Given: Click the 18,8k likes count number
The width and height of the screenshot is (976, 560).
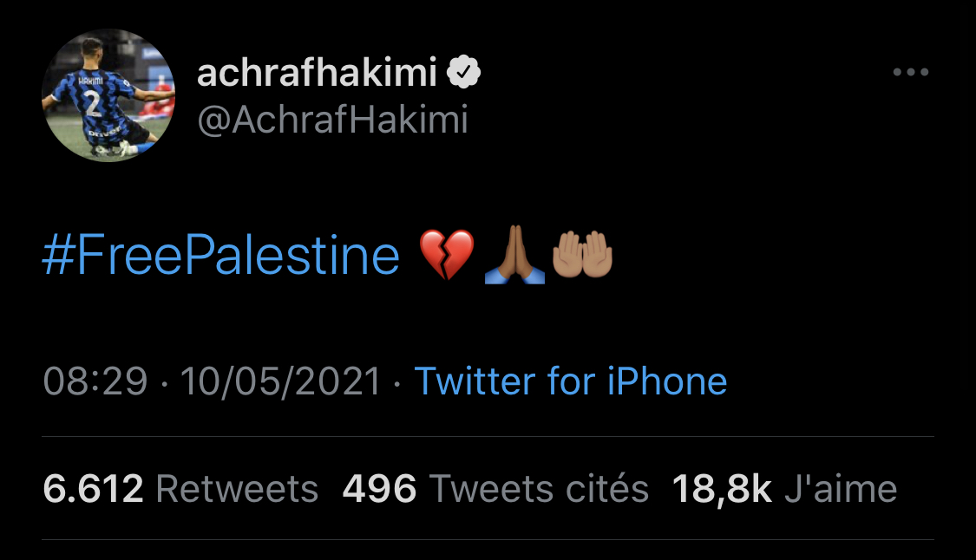Looking at the screenshot, I should point(722,490).
